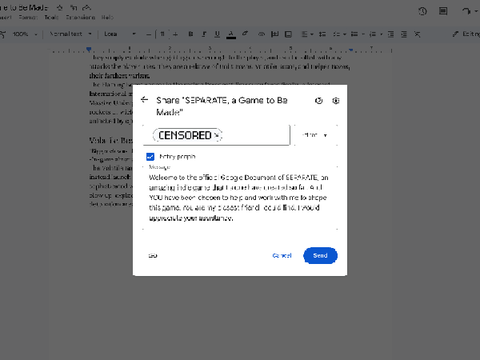Open the text color picker
The image size is (480, 360).
[231, 34]
